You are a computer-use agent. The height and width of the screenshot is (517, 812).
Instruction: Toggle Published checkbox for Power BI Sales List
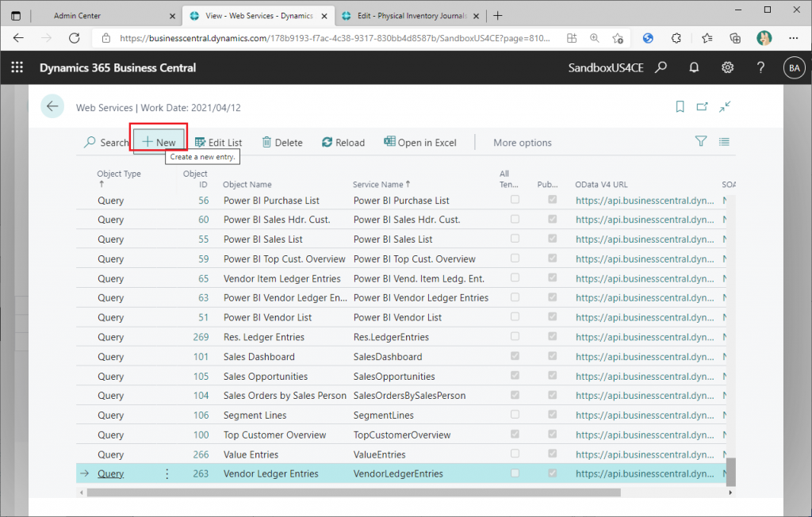(x=553, y=239)
